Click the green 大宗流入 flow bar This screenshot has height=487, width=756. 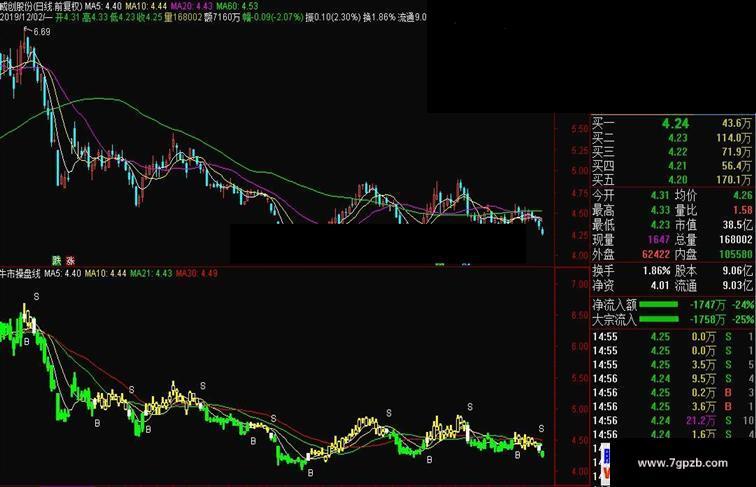(659, 319)
